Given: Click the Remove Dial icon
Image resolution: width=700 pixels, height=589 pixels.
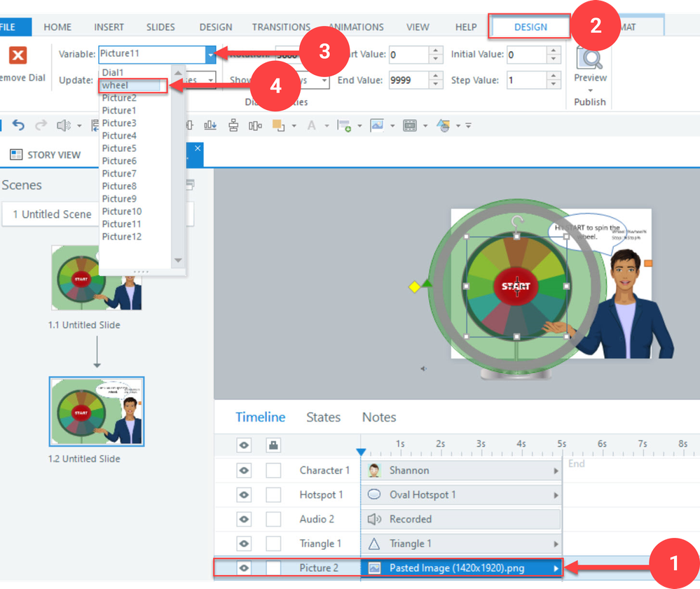Looking at the screenshot, I should point(18,57).
